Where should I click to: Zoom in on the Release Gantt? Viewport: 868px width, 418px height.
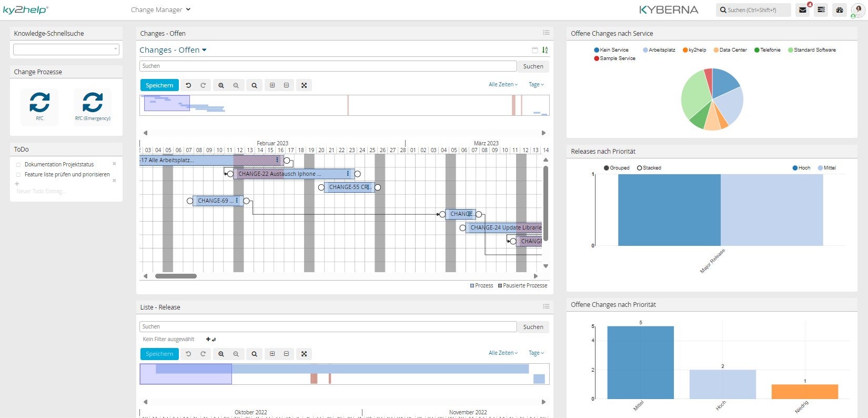(x=221, y=354)
